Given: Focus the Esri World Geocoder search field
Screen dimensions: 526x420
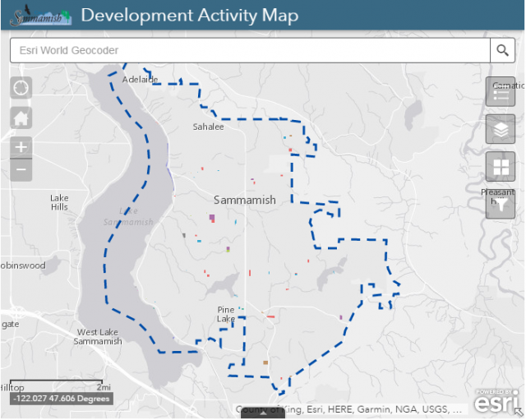Looking at the screenshot, I should [250, 50].
